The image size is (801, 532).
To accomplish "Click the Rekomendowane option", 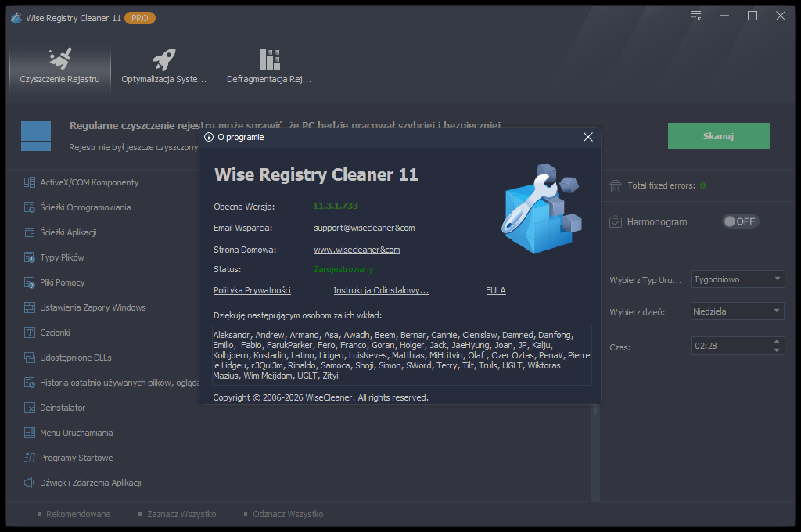I will click(78, 514).
